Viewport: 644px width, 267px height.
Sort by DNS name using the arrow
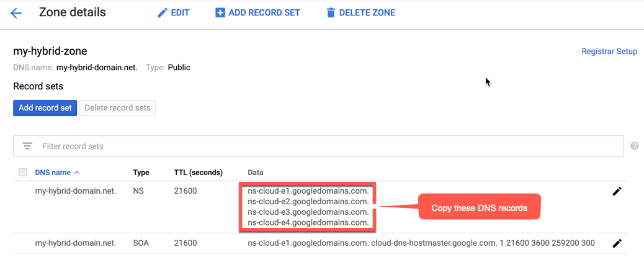click(x=77, y=172)
